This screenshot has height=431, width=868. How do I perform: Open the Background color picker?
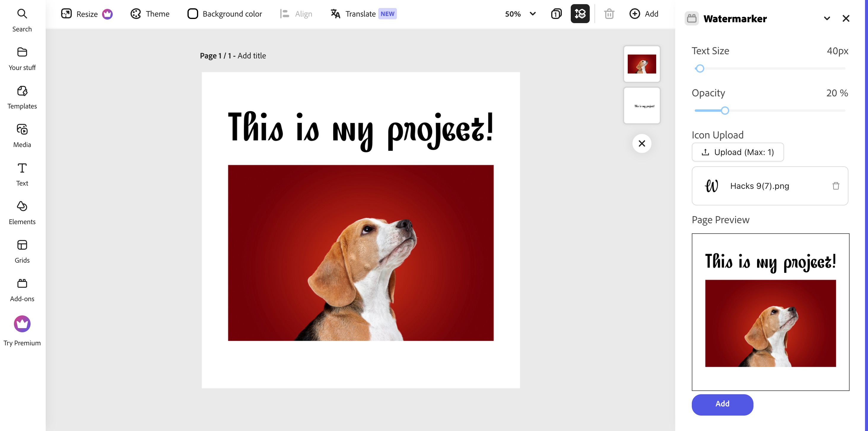(225, 14)
